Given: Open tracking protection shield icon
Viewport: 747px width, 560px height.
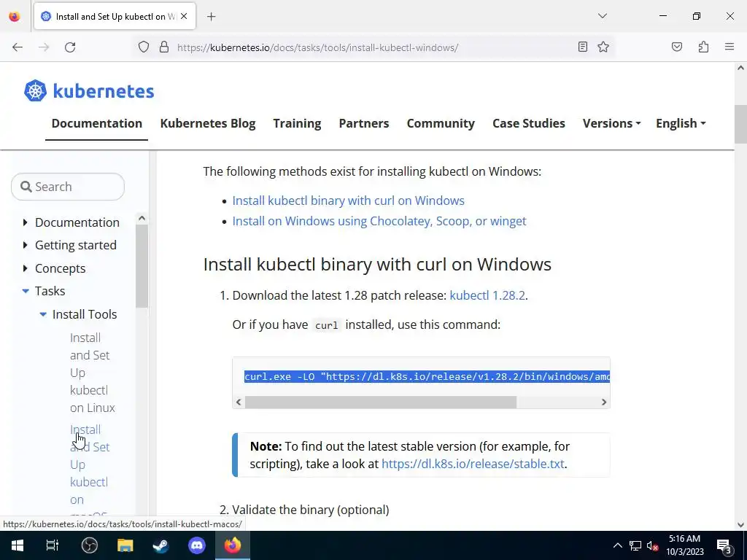Looking at the screenshot, I should point(144,47).
